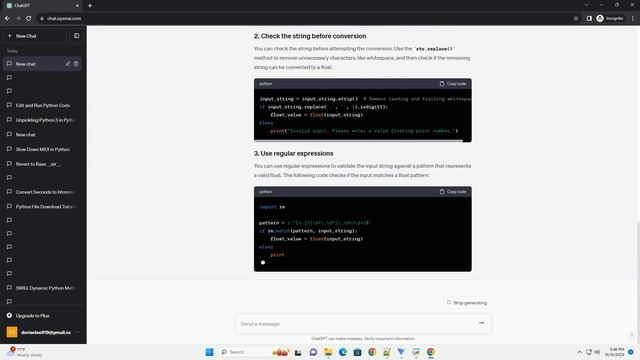Focus the 'Send a message' input field
This screenshot has height=360, width=640.
(x=355, y=324)
